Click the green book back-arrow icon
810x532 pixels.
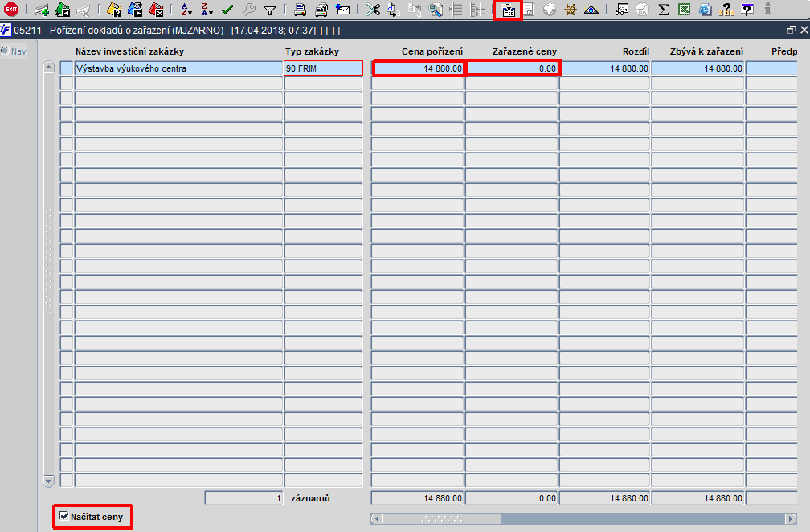63,10
